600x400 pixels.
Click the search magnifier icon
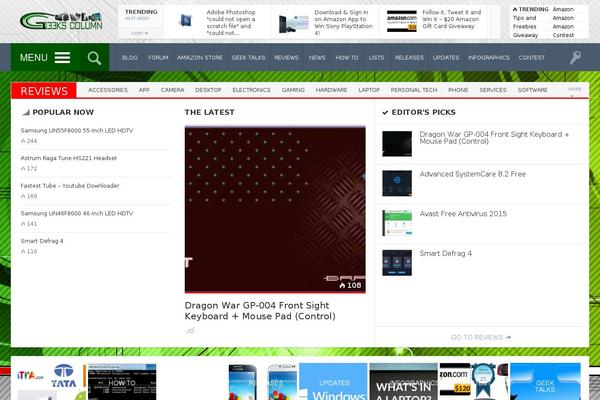[x=94, y=58]
